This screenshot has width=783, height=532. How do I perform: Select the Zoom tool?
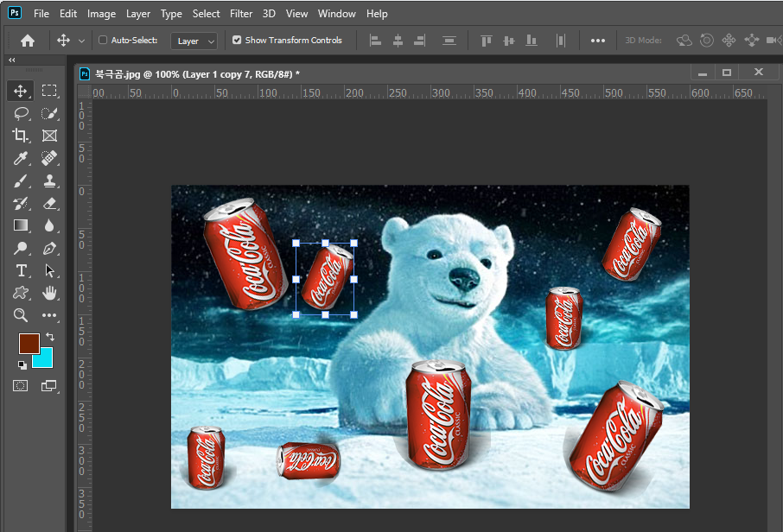[x=20, y=315]
